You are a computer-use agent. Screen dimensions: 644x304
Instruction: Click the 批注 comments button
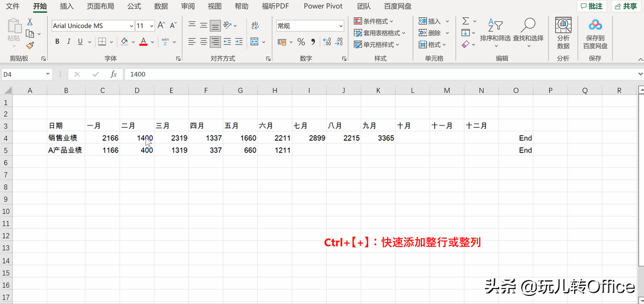591,6
